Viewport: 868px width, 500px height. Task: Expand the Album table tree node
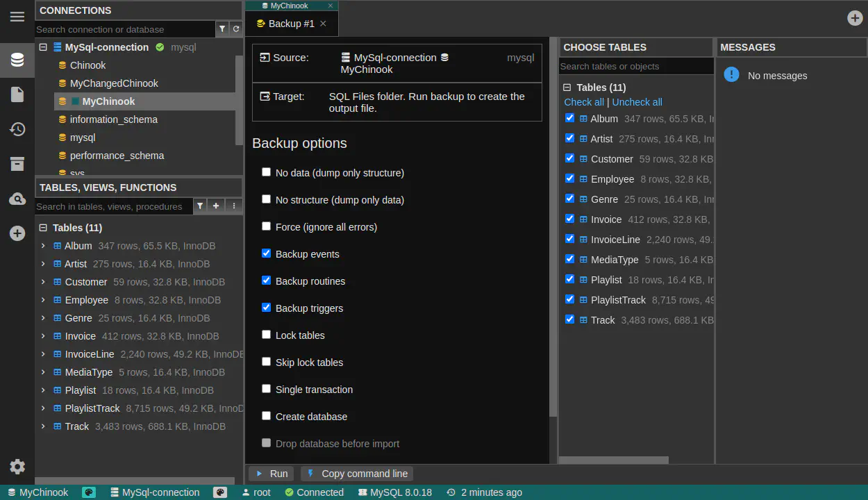point(43,246)
